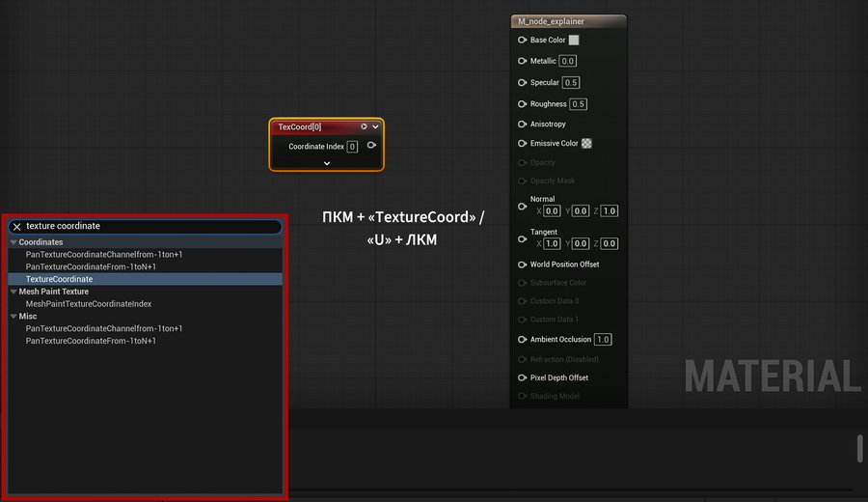Click the vertical scrollbar handle at right
Viewport: 868px width, 502px height.
(859, 448)
